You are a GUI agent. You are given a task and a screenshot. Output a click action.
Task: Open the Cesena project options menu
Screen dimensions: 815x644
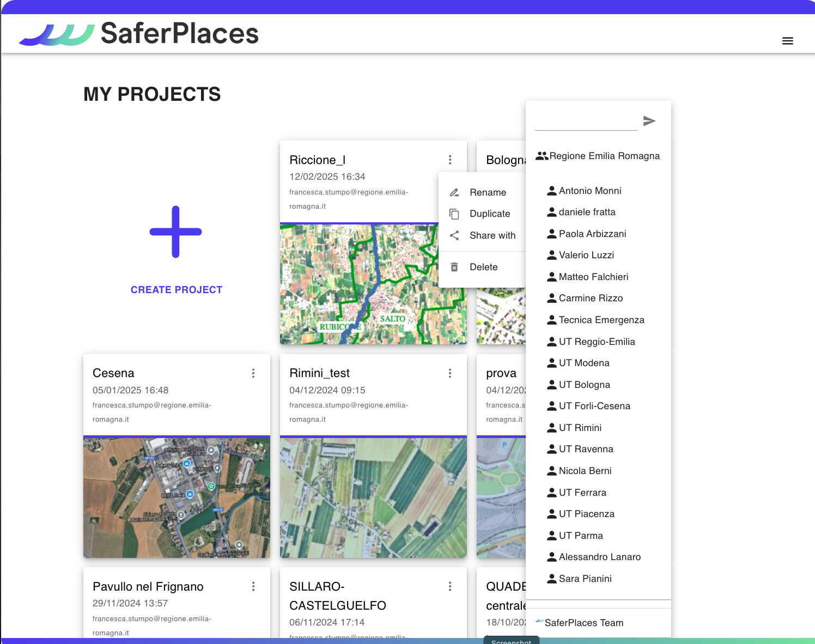(253, 373)
